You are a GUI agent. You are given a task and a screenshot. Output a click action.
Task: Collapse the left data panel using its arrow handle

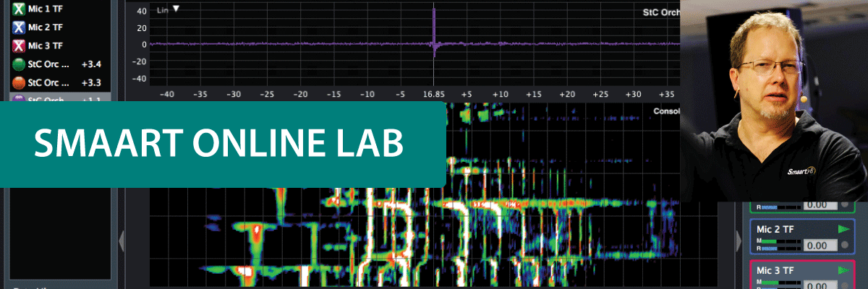[122, 241]
